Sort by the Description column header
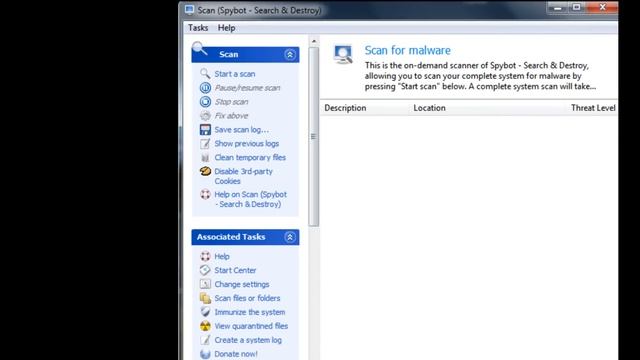 [345, 108]
